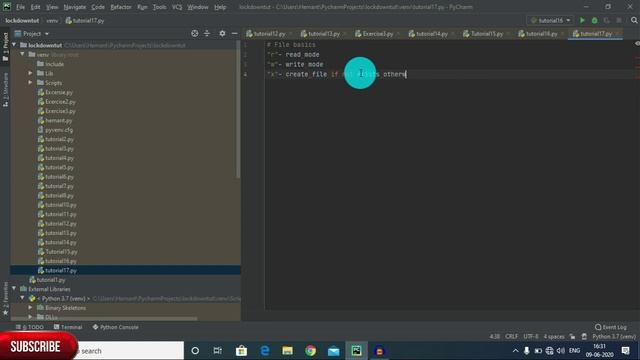Open the Tools menu

pos(160,7)
